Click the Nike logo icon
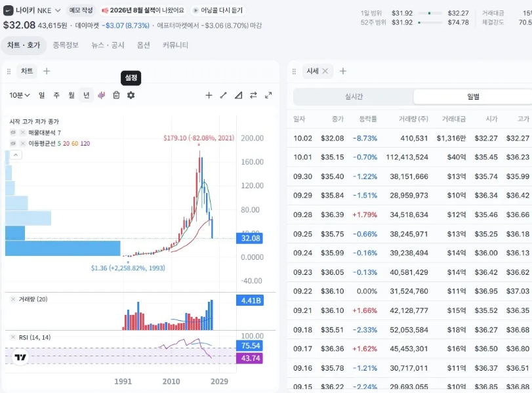The height and width of the screenshot is (393, 532). (x=8, y=10)
